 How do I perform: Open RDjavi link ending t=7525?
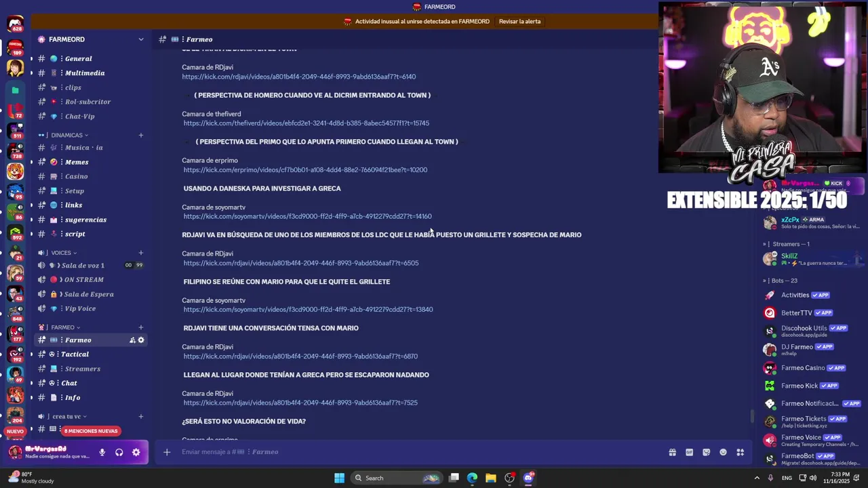300,403
